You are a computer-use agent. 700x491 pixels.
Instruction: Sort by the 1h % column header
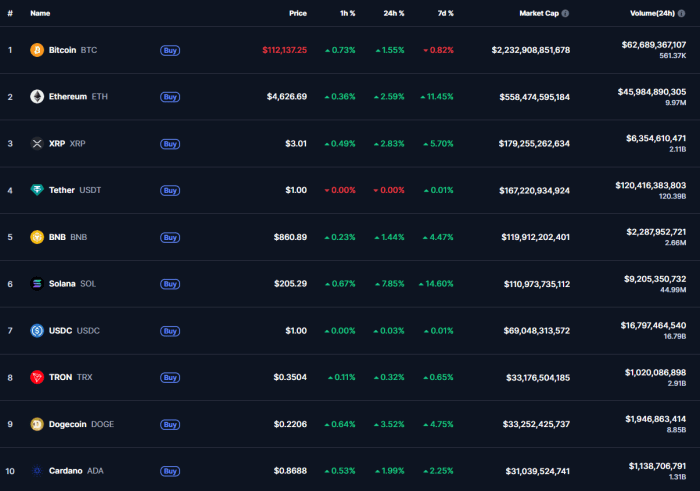point(348,13)
